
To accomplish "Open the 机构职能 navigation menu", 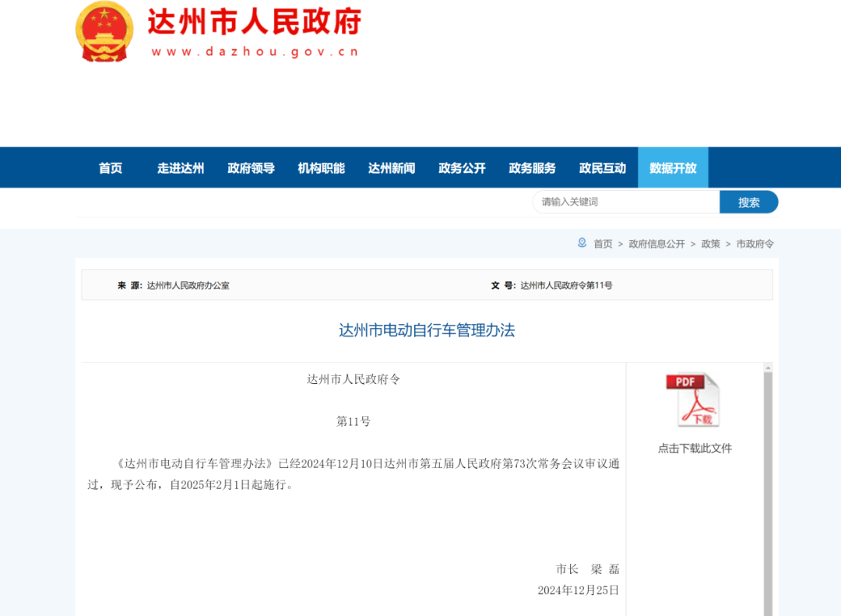I will click(x=321, y=167).
